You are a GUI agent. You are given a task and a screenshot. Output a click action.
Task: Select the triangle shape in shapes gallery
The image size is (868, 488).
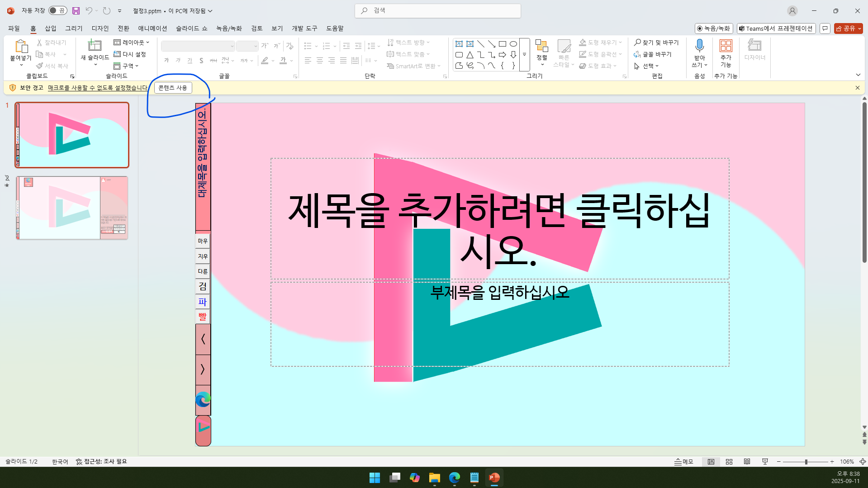pyautogui.click(x=470, y=55)
